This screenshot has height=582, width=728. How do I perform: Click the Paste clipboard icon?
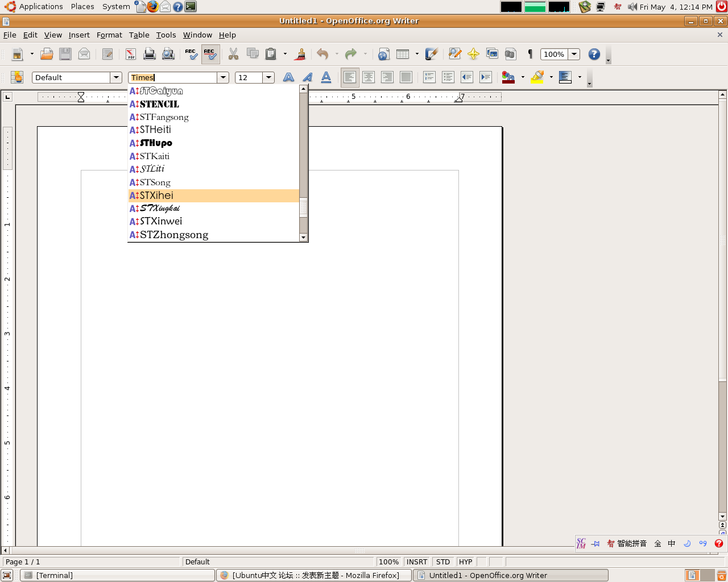click(x=271, y=54)
